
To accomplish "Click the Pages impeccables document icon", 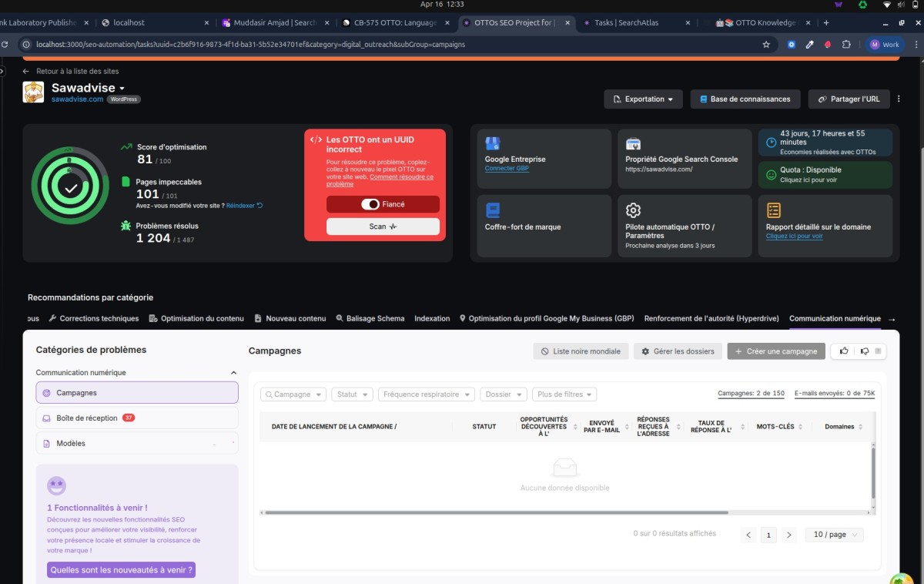I will pyautogui.click(x=126, y=182).
